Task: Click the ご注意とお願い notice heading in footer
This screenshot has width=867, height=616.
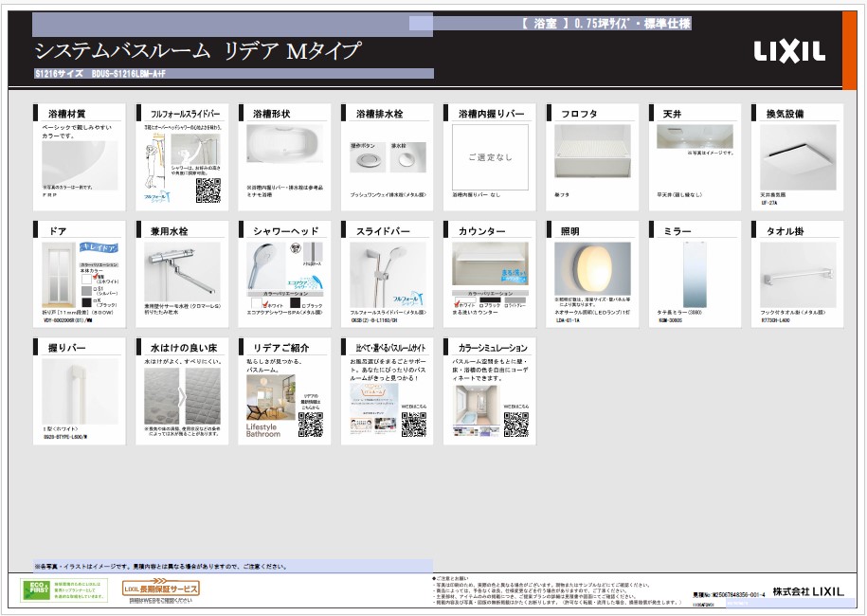Action: pos(449,578)
